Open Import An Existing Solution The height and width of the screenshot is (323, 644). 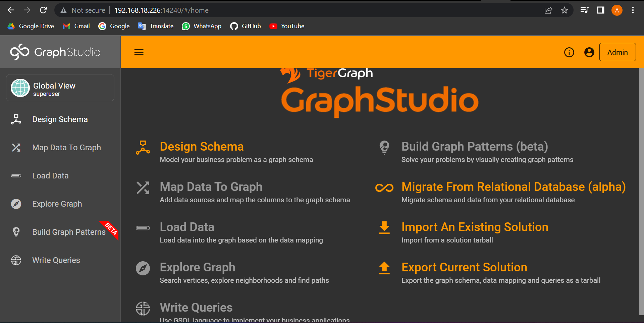[475, 227]
